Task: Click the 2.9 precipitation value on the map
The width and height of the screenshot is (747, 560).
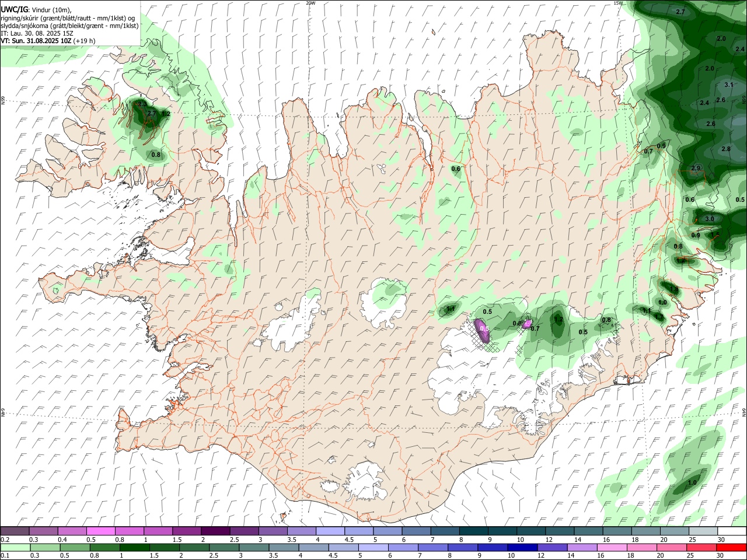Action: tap(695, 168)
